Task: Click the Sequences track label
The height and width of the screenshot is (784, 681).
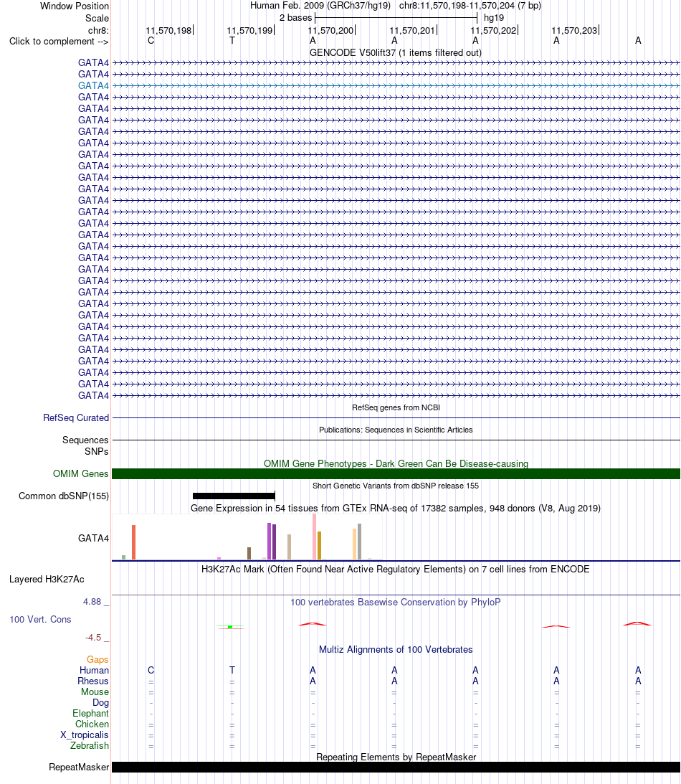Action: click(85, 440)
